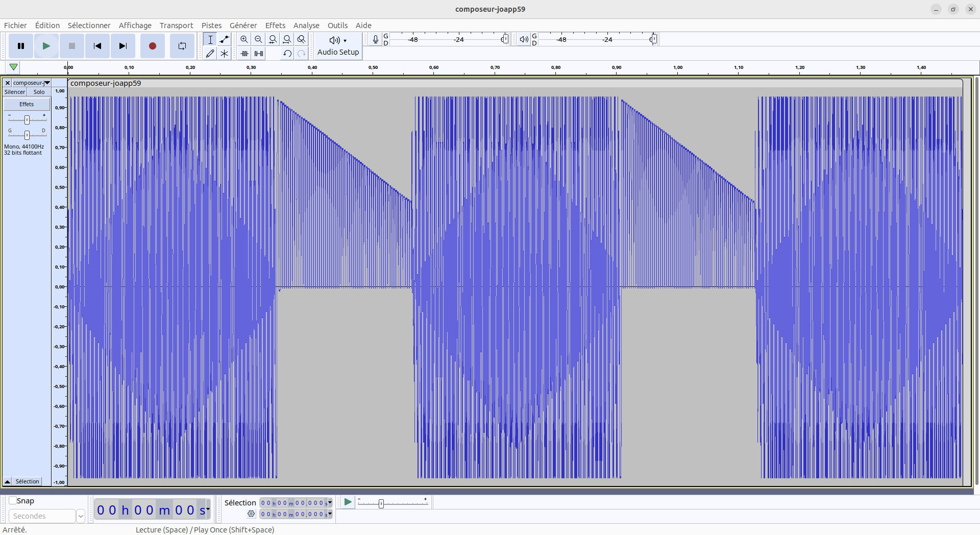Screen dimensions: 980x535
Task: Open the Générer menu
Action: pos(243,26)
